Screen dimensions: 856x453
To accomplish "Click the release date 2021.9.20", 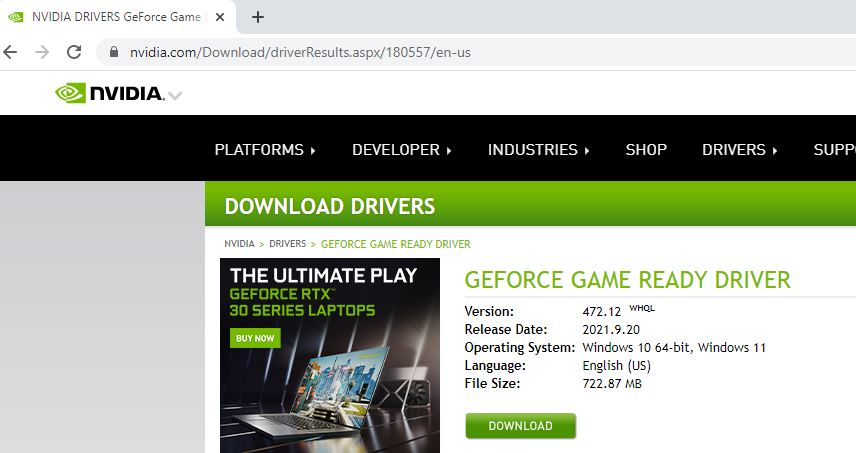I will (611, 330).
